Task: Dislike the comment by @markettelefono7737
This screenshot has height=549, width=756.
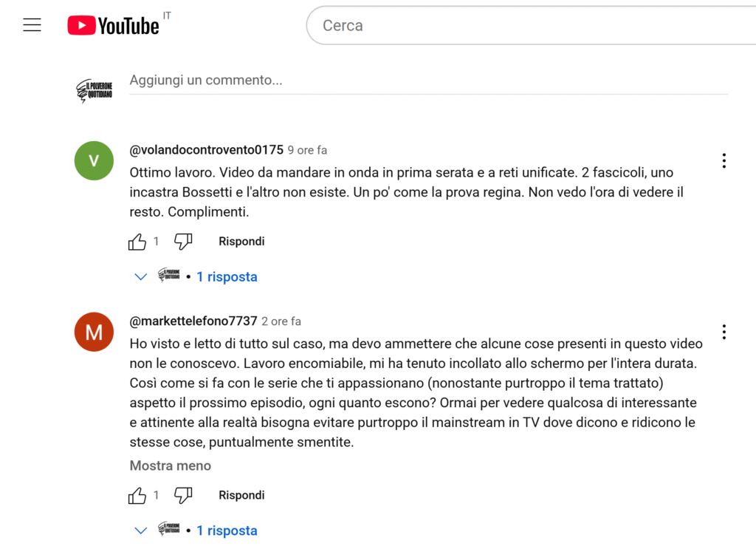Action: 183,496
